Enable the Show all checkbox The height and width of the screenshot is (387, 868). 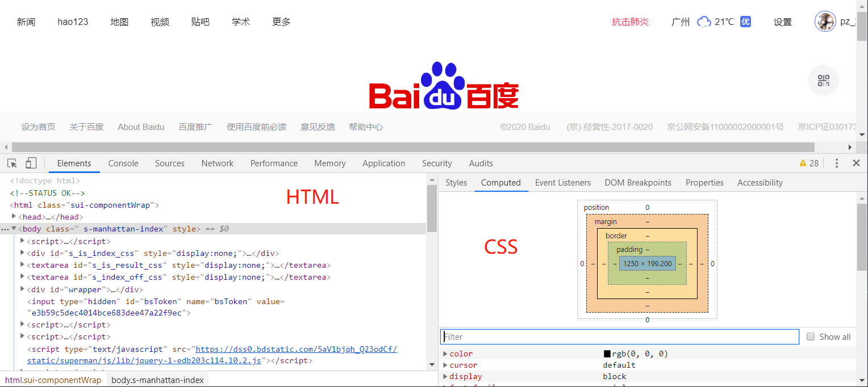click(811, 336)
